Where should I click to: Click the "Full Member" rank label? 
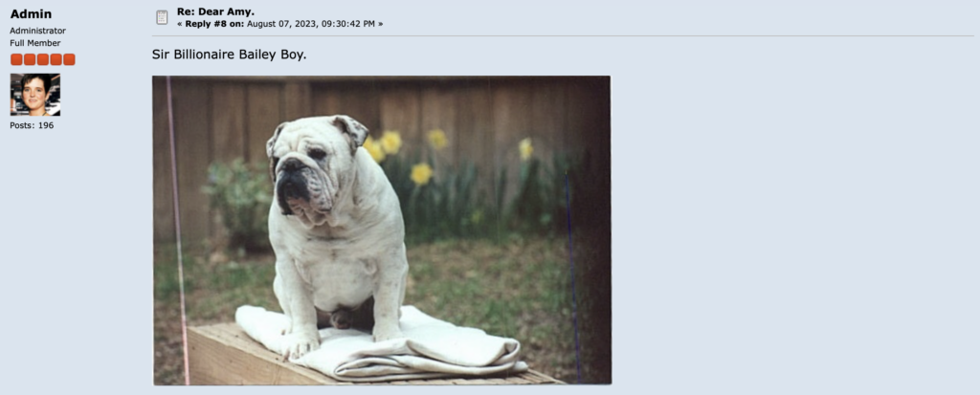(x=35, y=43)
